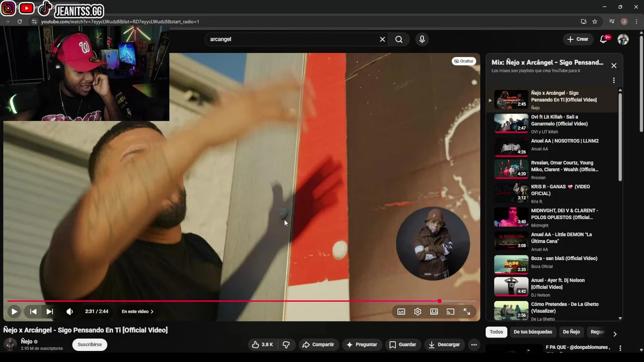Open the notifications bell
644x362 pixels.
604,39
